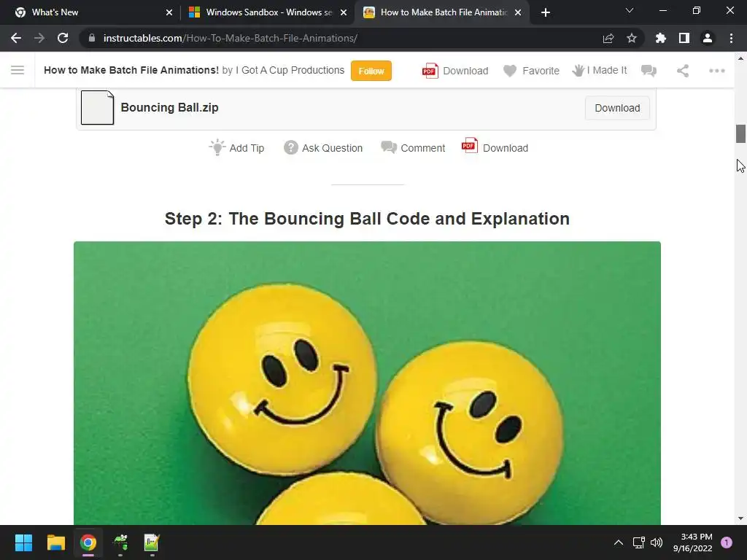
Task: Click Download PDF below the attachment
Action: coord(495,147)
